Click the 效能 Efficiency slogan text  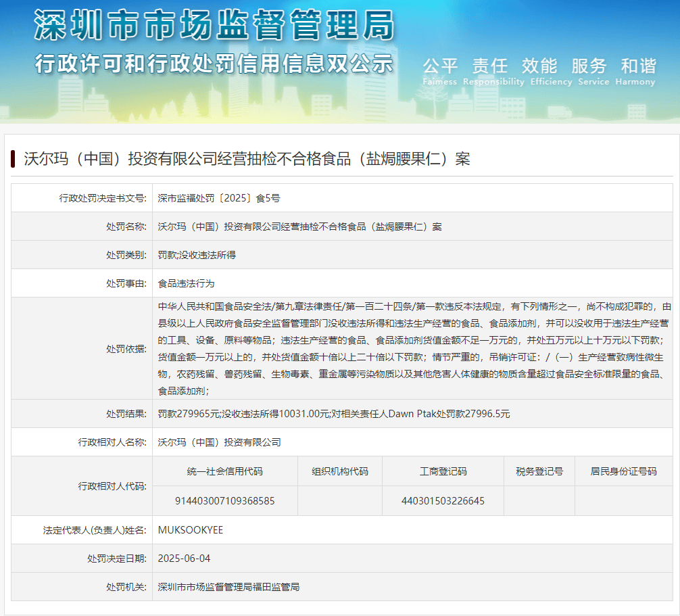pyautogui.click(x=551, y=72)
